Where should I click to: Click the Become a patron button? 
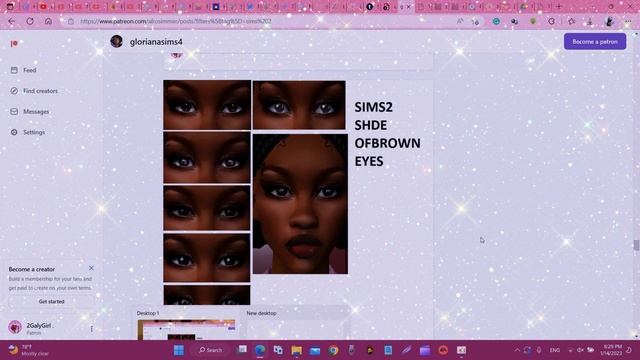595,42
